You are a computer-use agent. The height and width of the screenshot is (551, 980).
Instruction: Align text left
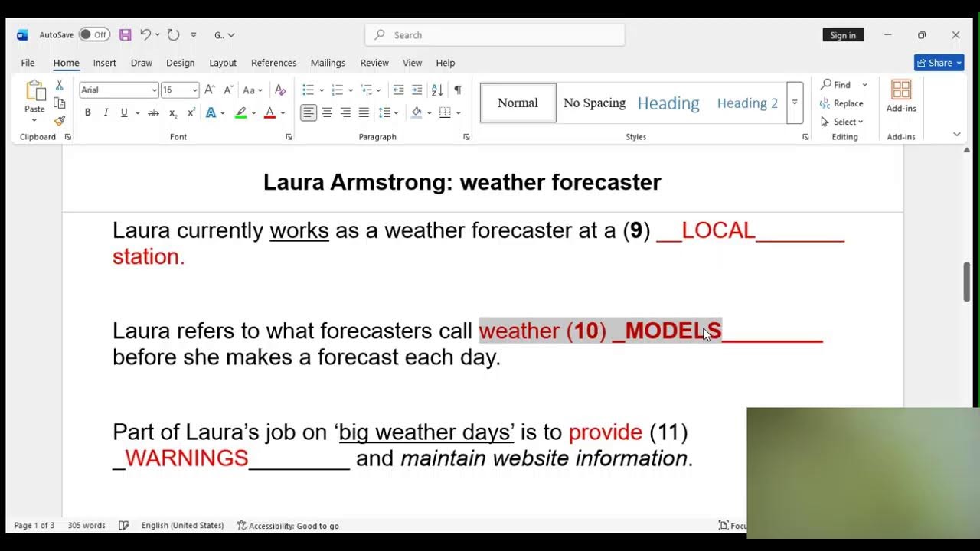point(308,112)
